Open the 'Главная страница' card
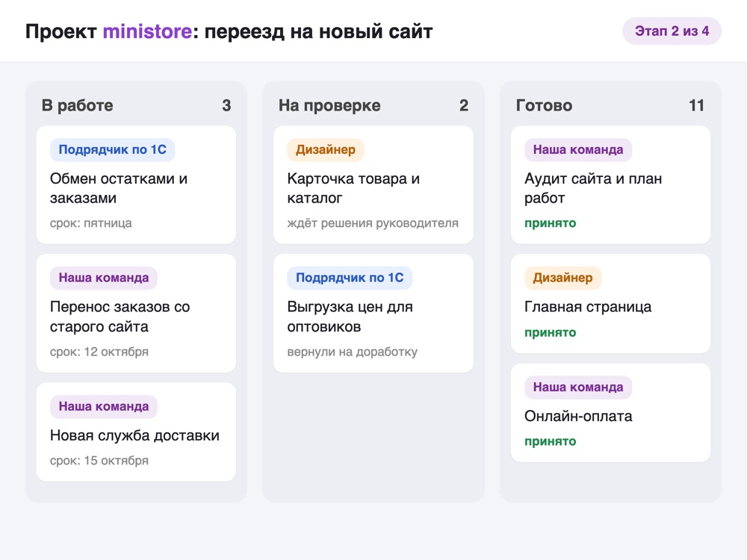Screen dimensions: 747x560 point(611,304)
